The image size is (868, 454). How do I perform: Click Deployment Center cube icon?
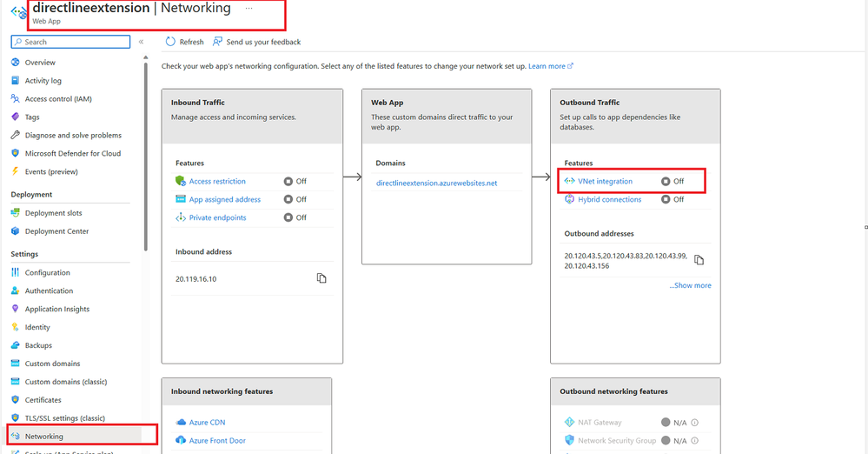coord(15,231)
